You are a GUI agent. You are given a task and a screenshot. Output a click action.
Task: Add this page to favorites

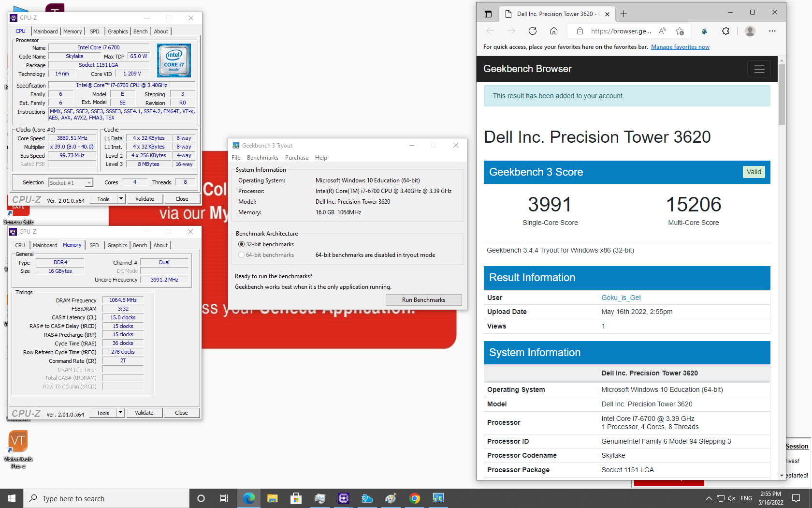(x=680, y=31)
